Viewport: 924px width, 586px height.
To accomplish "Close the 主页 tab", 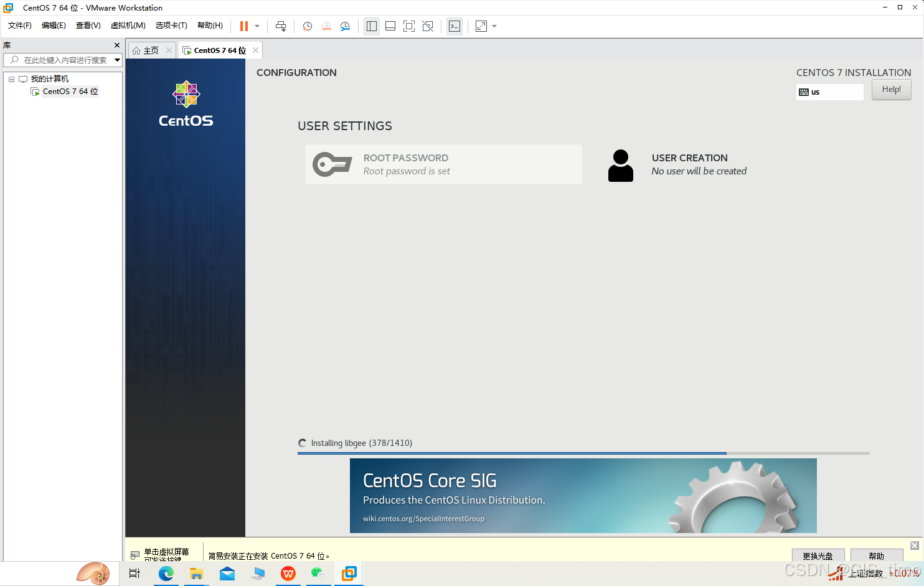I will [x=169, y=50].
